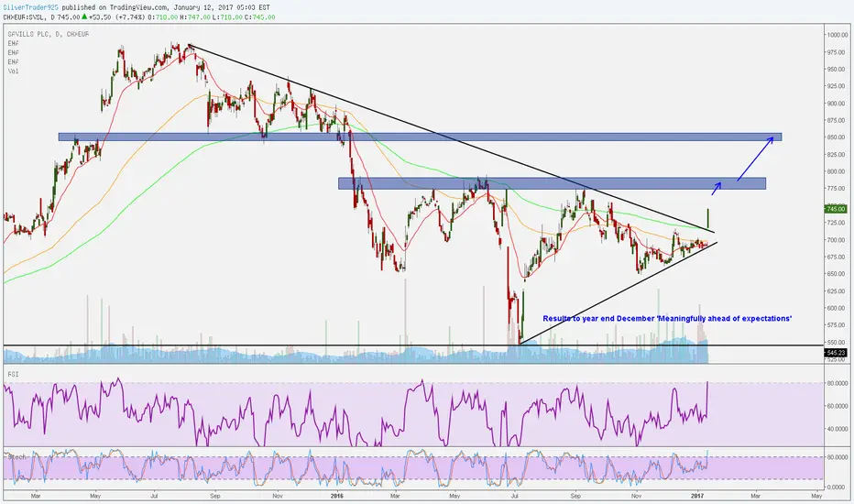This screenshot has width=854, height=504.
Task: Click the 600.00 price axis label
Action: tap(836, 309)
